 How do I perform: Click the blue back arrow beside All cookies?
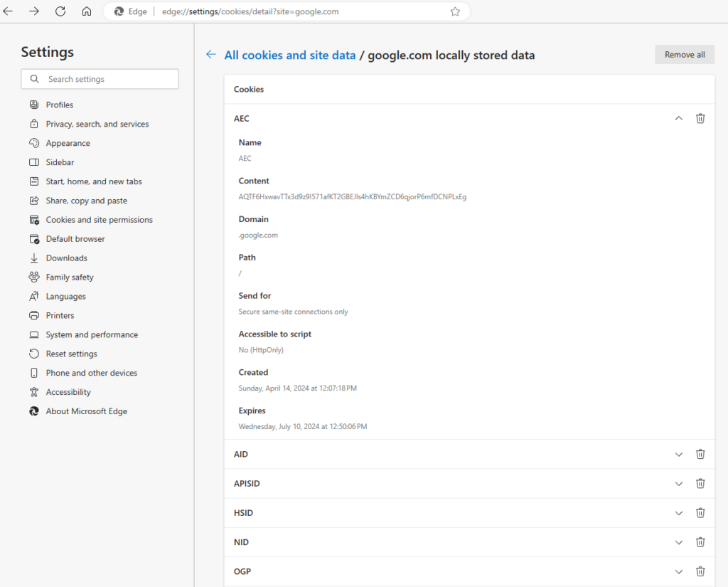(210, 54)
